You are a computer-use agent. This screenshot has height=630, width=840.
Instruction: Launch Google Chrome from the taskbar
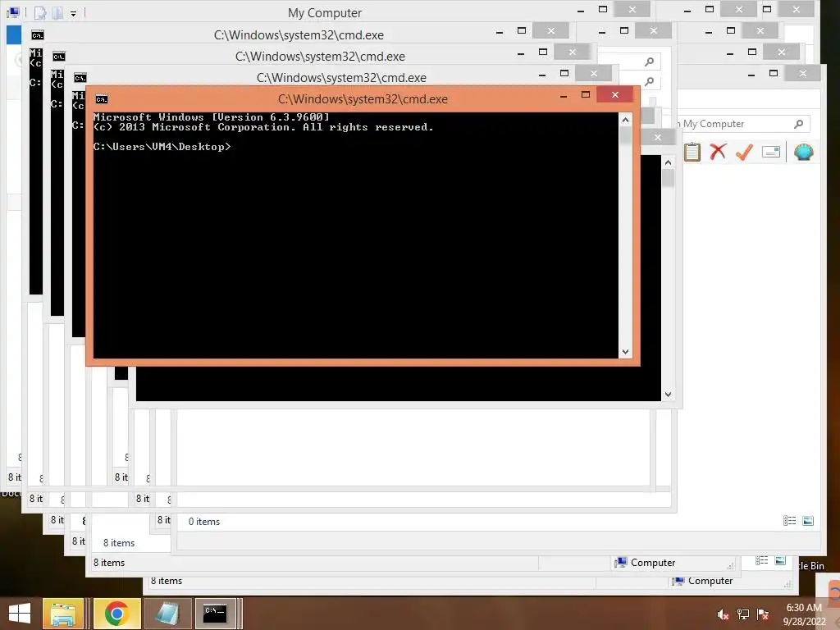point(116,614)
